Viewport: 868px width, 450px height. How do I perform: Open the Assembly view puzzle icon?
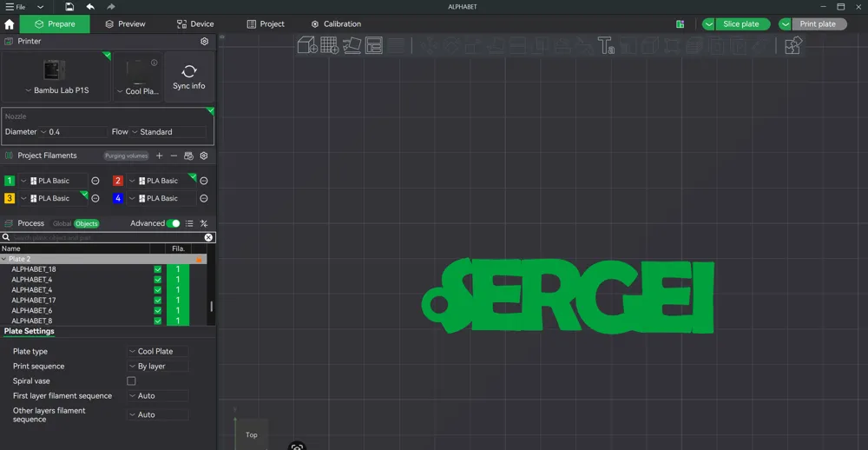794,45
